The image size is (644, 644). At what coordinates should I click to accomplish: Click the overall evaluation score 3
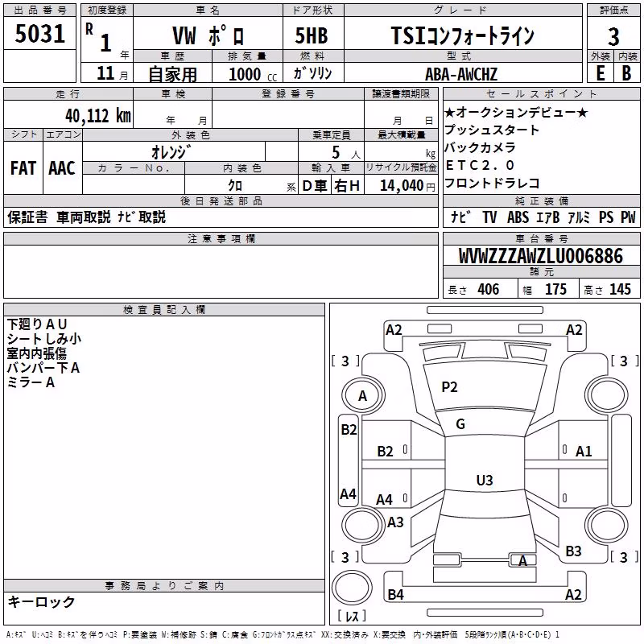click(x=613, y=37)
